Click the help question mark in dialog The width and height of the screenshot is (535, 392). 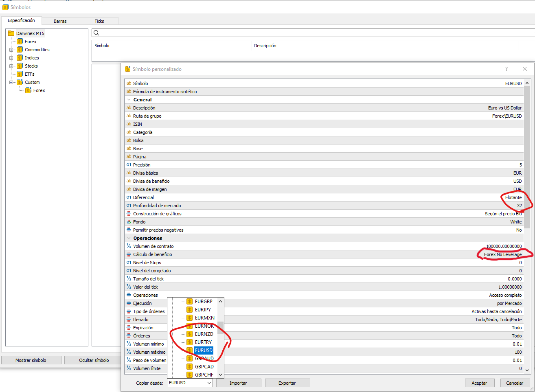click(506, 69)
